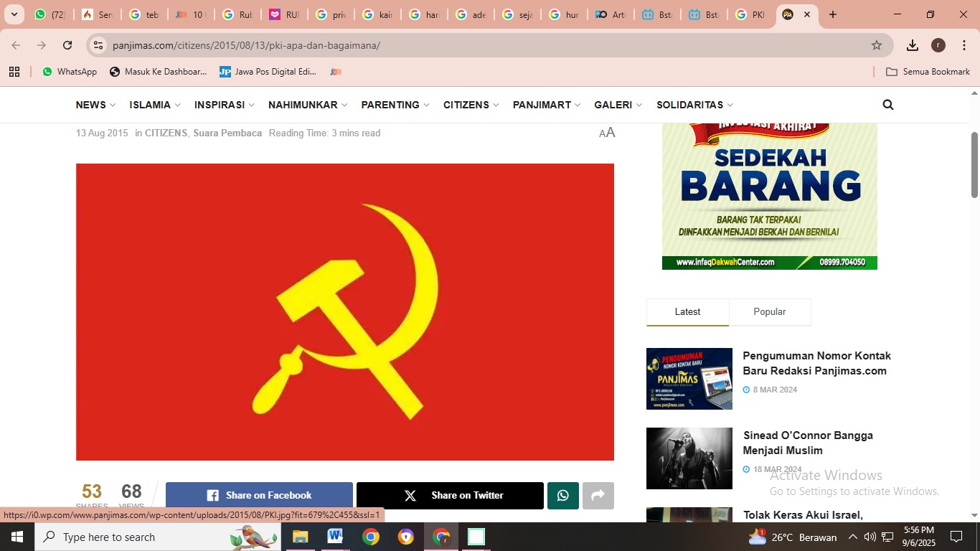Bookmark this page with the star icon
This screenshot has width=980, height=551.
(x=877, y=45)
